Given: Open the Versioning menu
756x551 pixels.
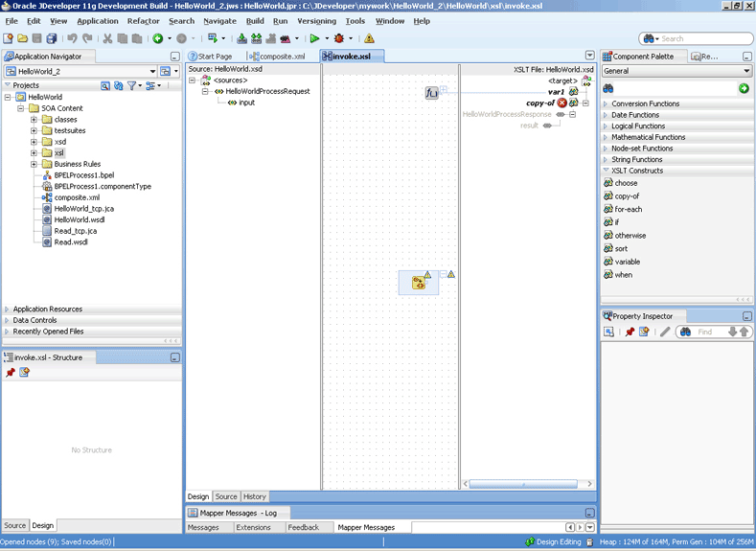Looking at the screenshot, I should [317, 21].
